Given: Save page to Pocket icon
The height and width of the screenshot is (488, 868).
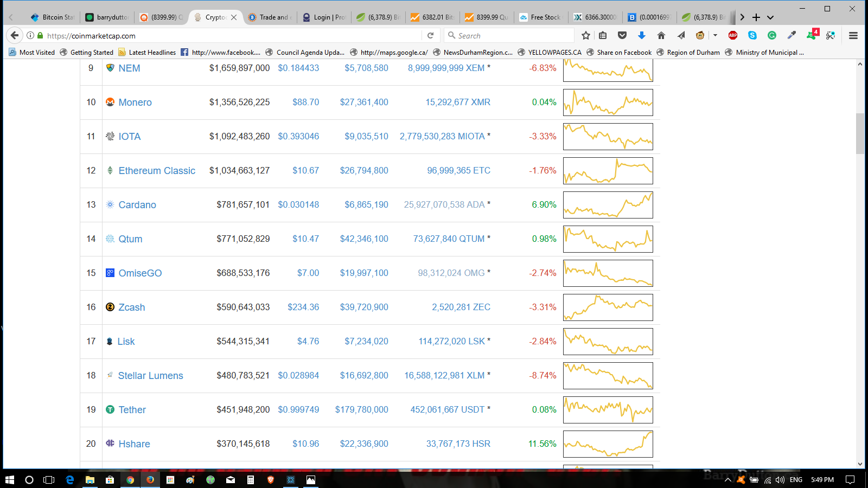Looking at the screenshot, I should click(x=622, y=35).
